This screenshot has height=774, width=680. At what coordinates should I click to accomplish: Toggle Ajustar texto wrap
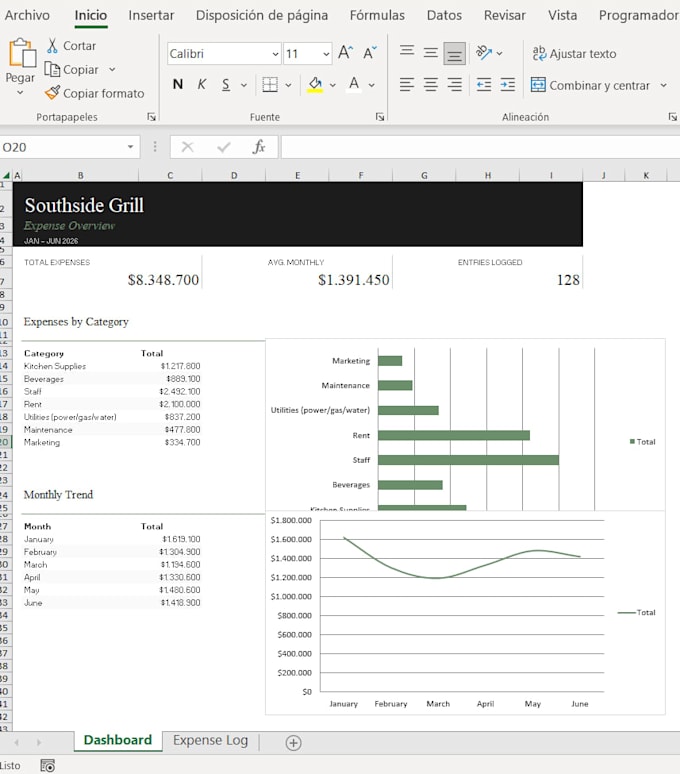tap(574, 53)
